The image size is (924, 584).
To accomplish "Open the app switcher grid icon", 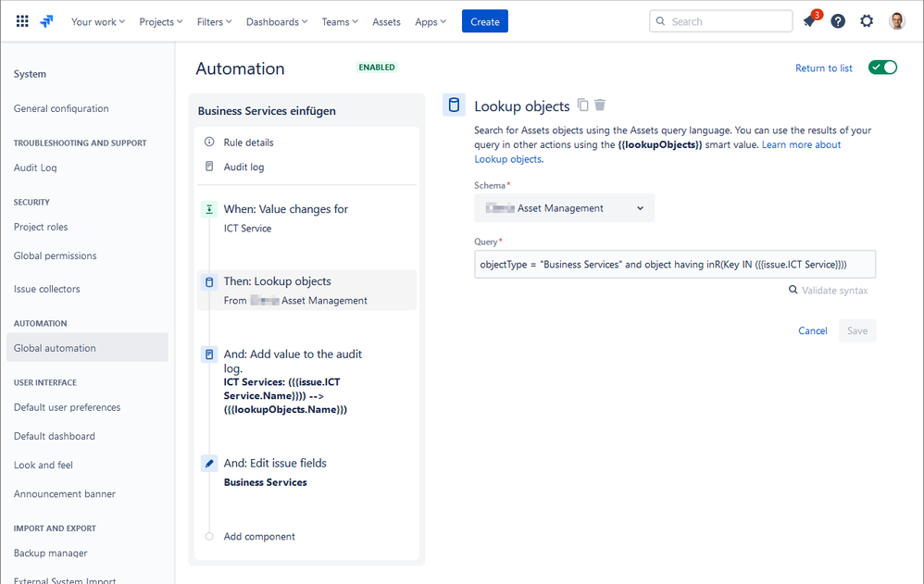I will pos(22,22).
